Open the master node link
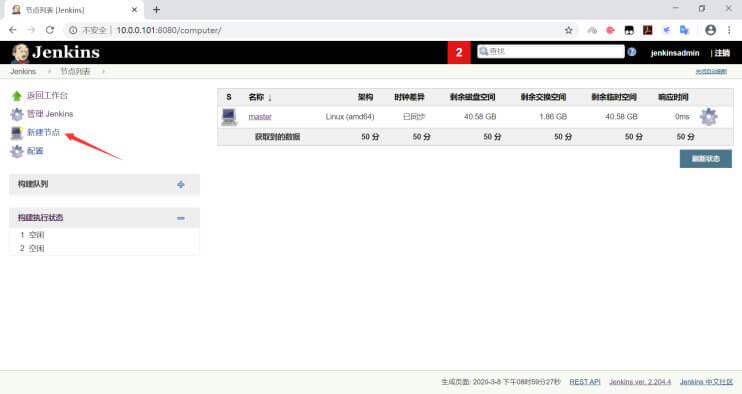The image size is (742, 394). [x=260, y=117]
